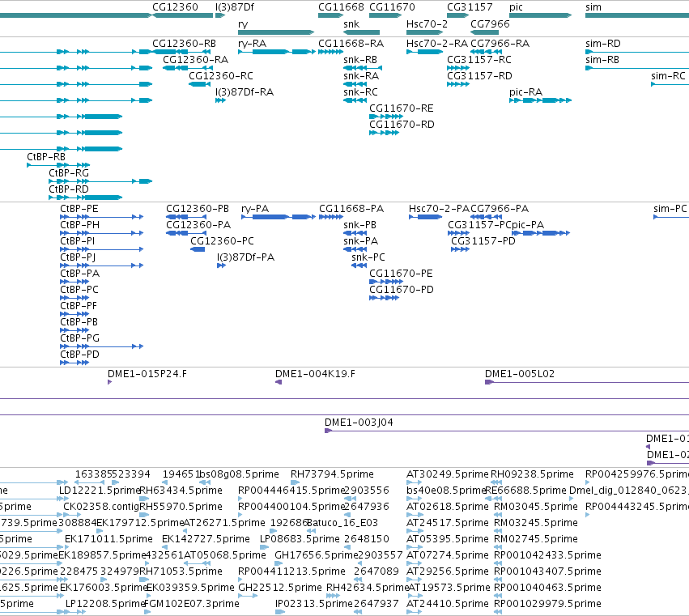Click the snk gene label
The height and width of the screenshot is (616, 689).
(x=351, y=24)
